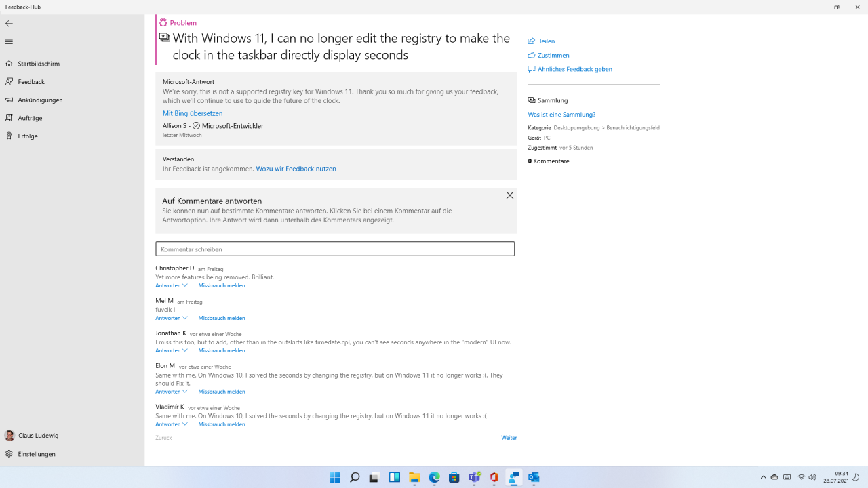Open 'Was ist eine Sammlung?' link
868x488 pixels.
click(x=561, y=115)
